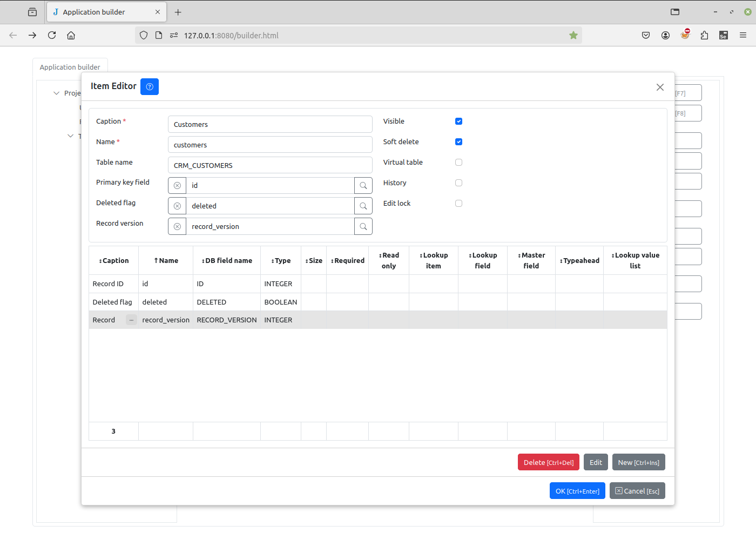
Task: Sort the table by Type column
Action: pyautogui.click(x=281, y=261)
